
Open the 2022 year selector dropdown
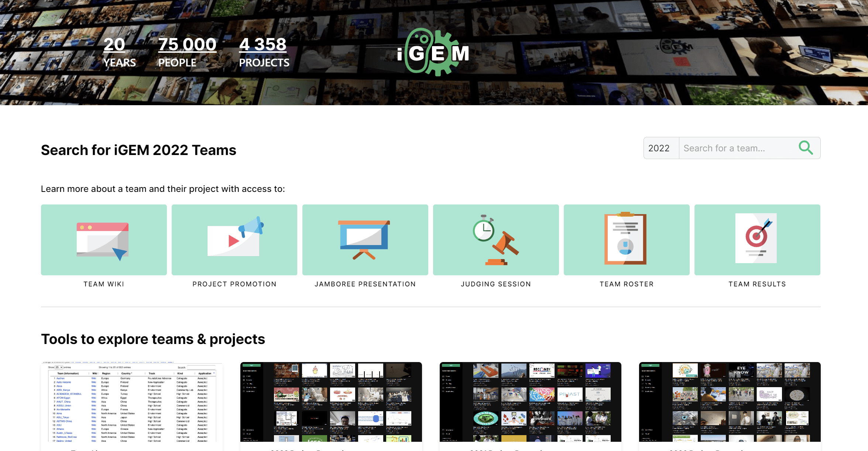(x=661, y=148)
